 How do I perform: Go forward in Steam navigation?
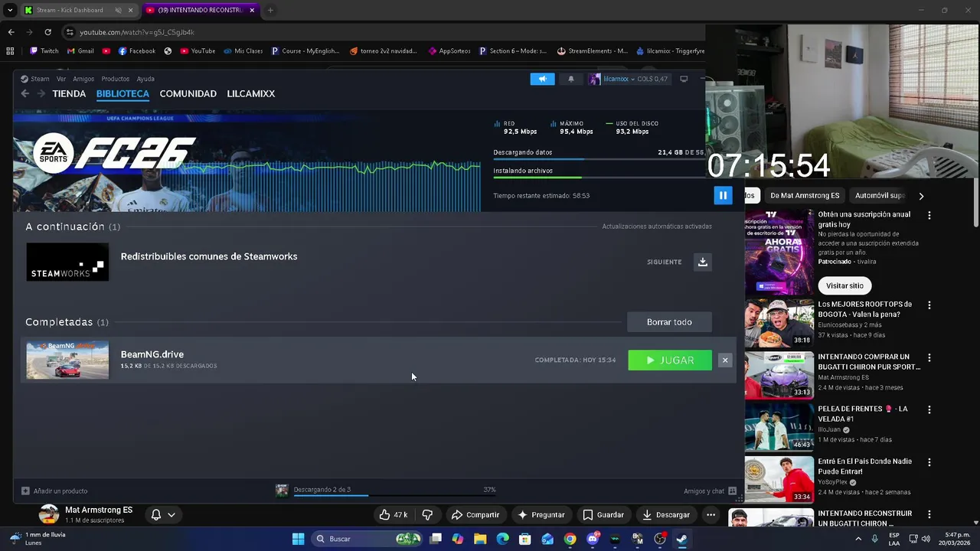41,93
